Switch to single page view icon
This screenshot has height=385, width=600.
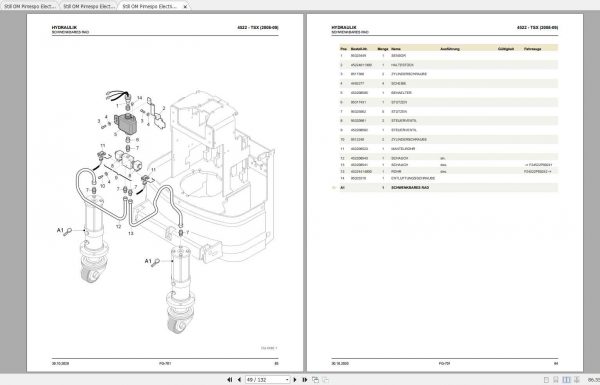(546, 380)
